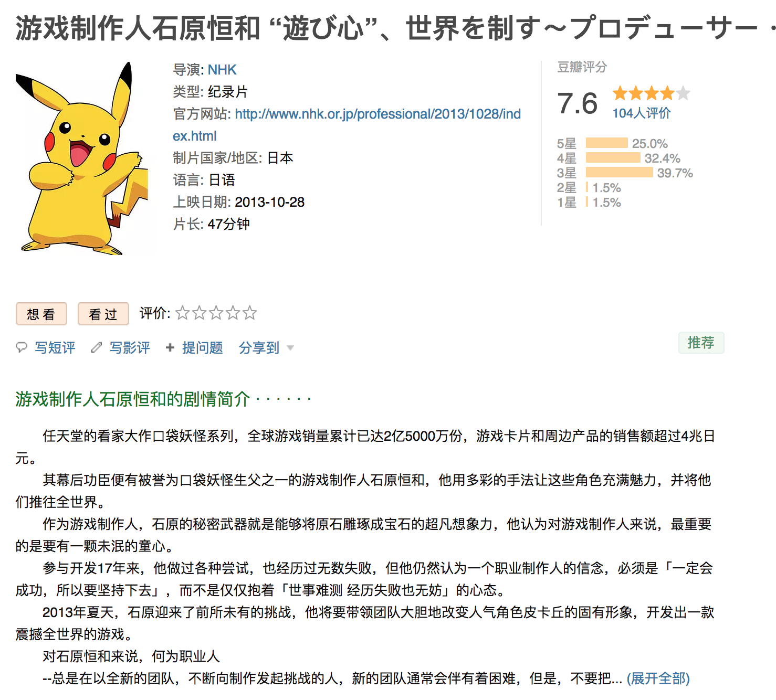Rate two stars in 评价
This screenshot has height=700, width=776.
(x=199, y=313)
